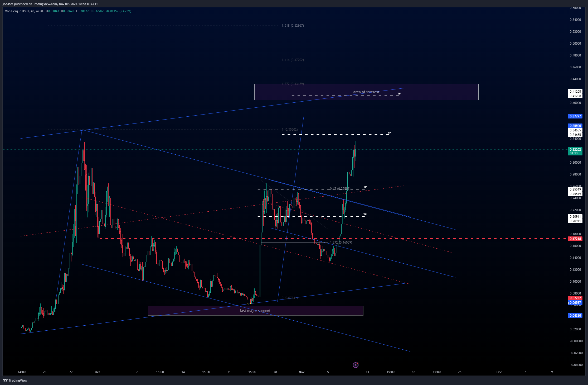This screenshot has height=385, width=588.
Task: Click the TP label on the 0.25519 dashed line
Action: point(365,187)
